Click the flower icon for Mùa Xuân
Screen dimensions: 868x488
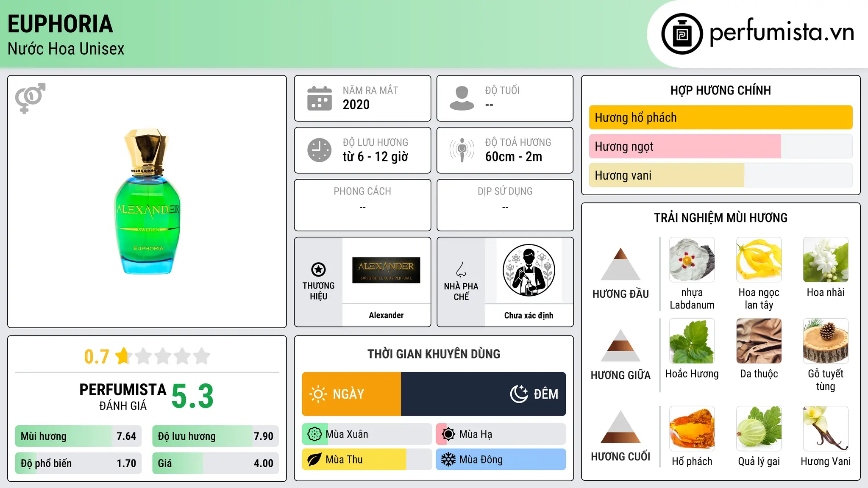314,434
